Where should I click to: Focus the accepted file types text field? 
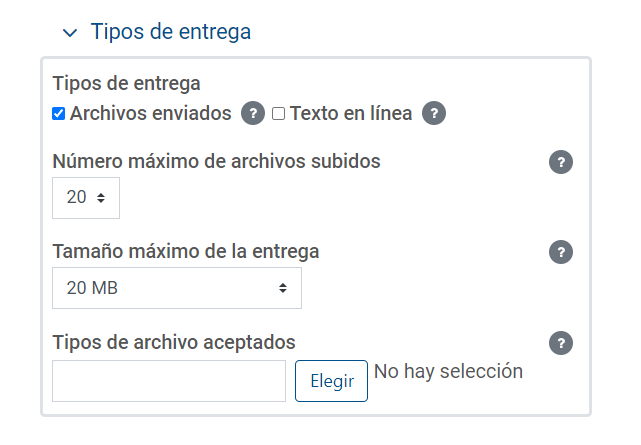tap(169, 381)
